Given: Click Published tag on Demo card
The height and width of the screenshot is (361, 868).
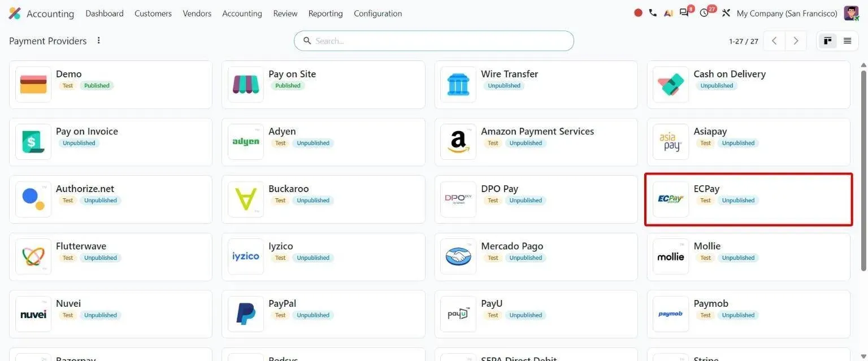Looking at the screenshot, I should coord(97,86).
